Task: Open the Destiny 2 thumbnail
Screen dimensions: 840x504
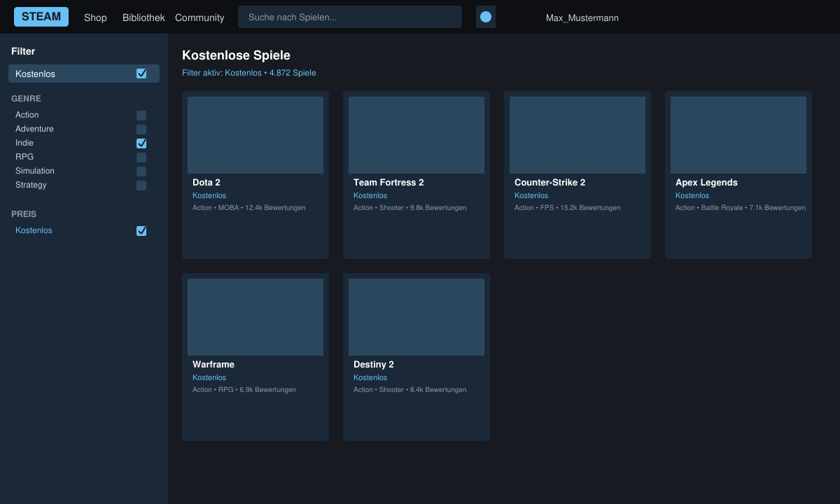Action: [x=416, y=317]
